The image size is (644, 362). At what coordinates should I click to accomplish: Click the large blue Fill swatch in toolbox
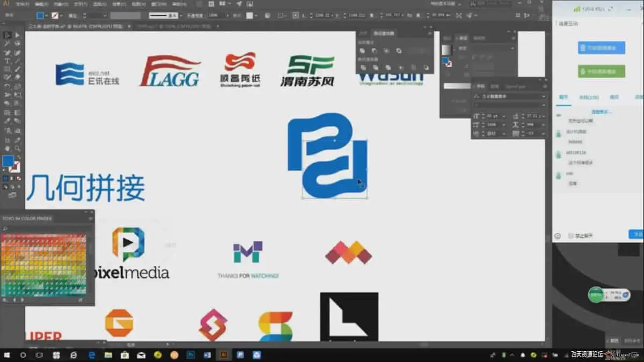coord(8,160)
